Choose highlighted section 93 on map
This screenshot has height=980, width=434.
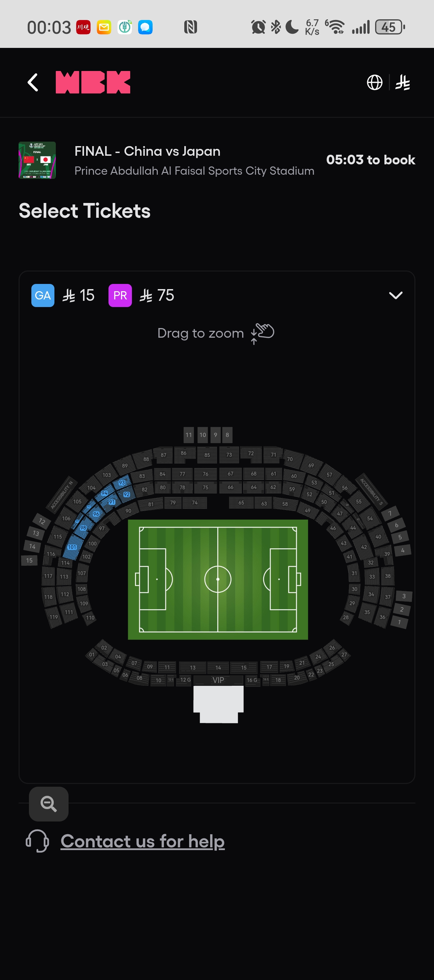(122, 482)
